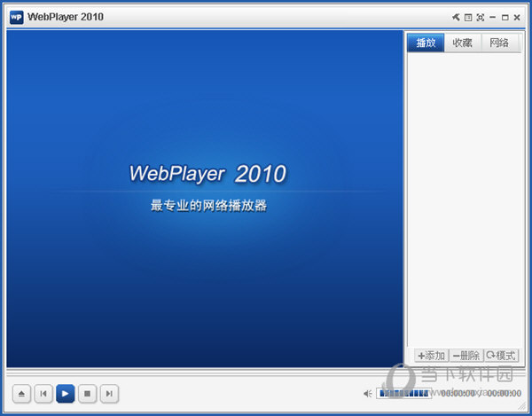Mute audio via the speaker icon
Viewport: 532px width, 416px height.
click(368, 394)
